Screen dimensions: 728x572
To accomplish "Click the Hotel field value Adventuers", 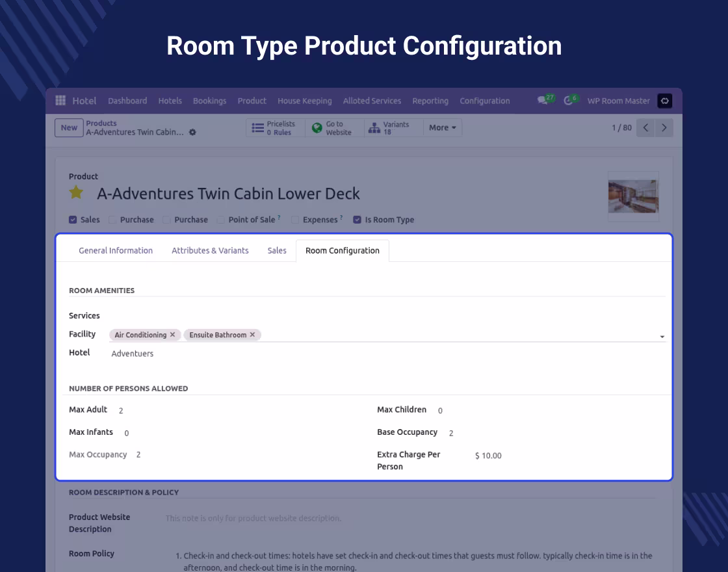I will point(133,354).
